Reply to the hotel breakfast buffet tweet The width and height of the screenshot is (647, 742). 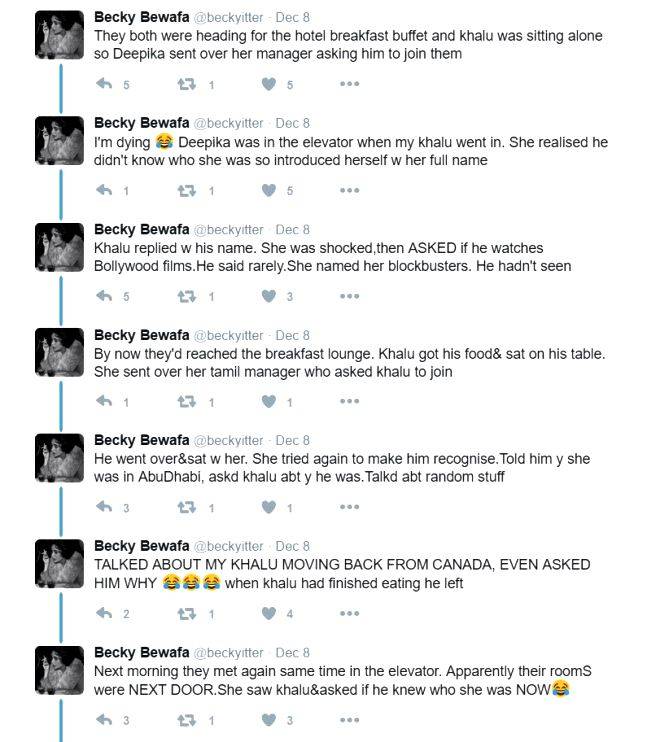pyautogui.click(x=104, y=85)
